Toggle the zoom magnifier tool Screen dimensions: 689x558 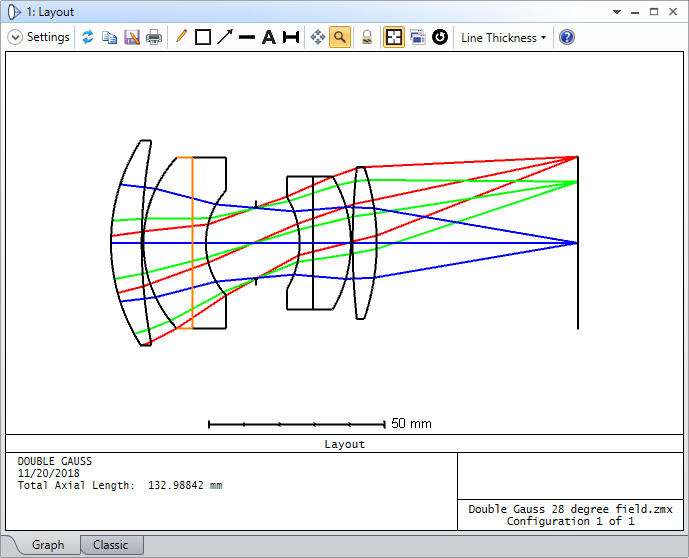340,37
